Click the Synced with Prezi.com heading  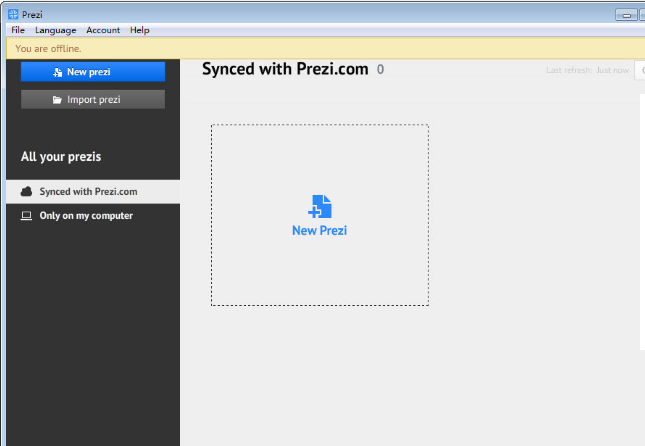point(285,69)
